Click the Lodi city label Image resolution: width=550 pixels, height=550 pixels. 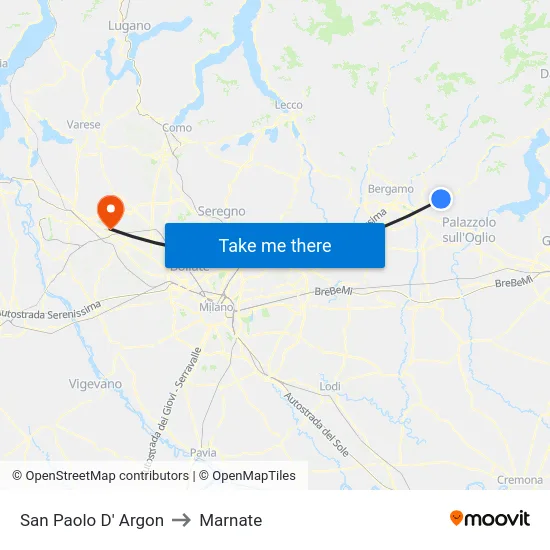tap(330, 387)
